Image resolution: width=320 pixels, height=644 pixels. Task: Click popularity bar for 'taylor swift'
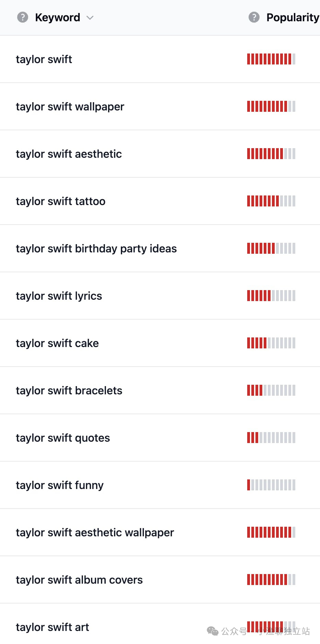[271, 59]
